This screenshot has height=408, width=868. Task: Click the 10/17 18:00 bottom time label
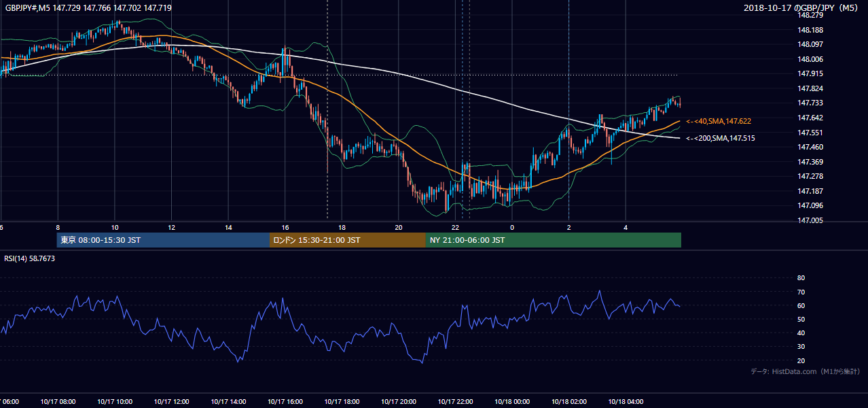[342, 402]
